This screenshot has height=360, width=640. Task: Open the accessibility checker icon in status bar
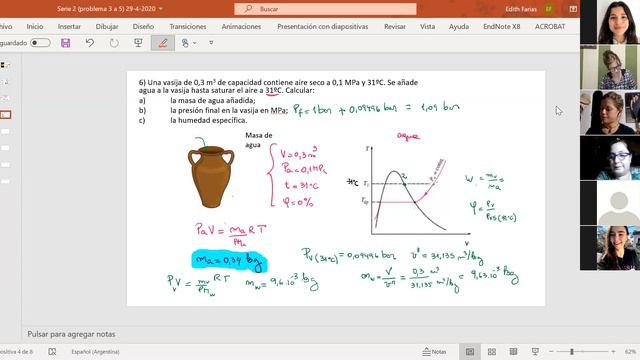(52, 351)
